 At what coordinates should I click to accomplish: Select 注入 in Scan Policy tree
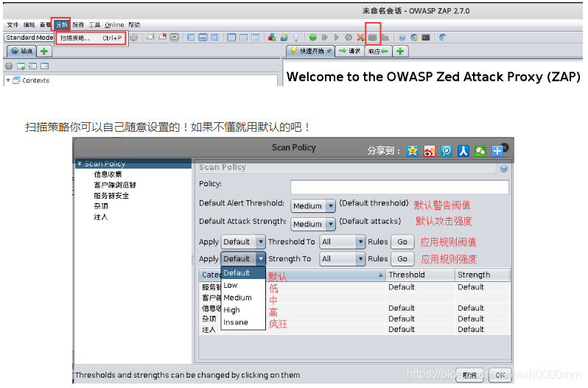(x=101, y=217)
